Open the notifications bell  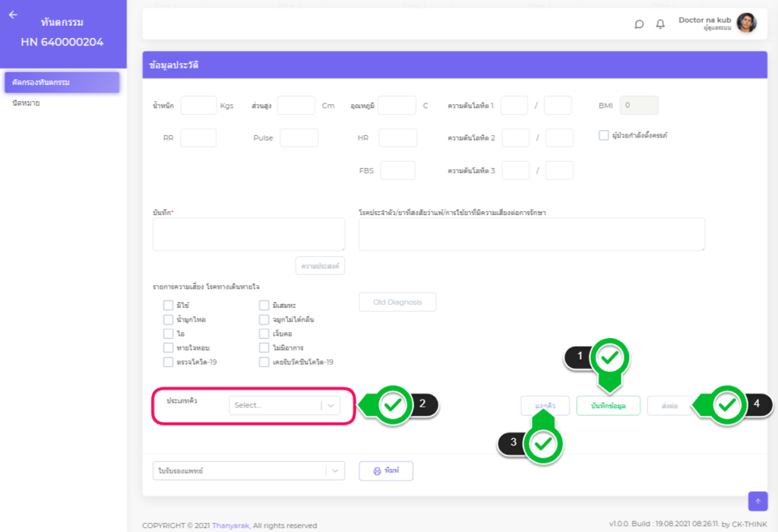click(x=660, y=24)
